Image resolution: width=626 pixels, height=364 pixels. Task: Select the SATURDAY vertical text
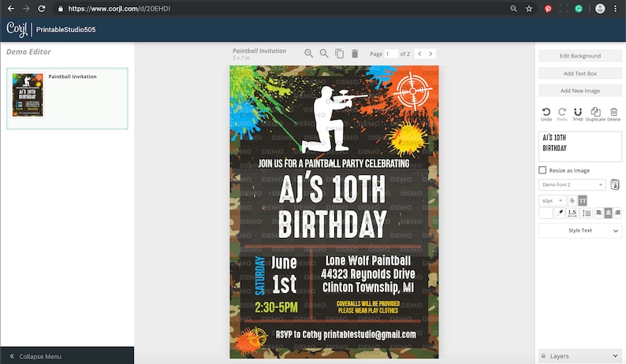[x=260, y=276]
